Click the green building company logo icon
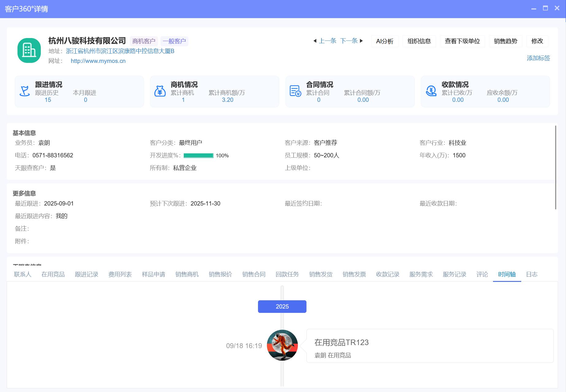 pos(29,50)
